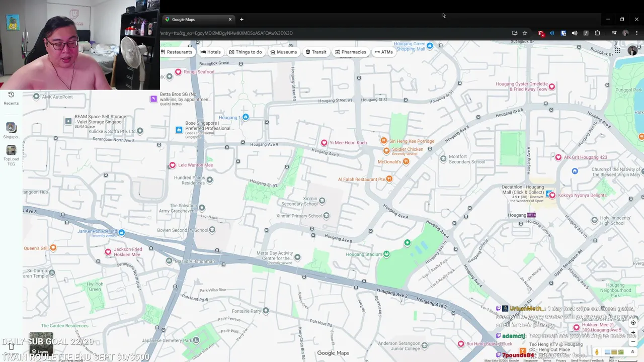644x362 pixels.
Task: Click the red extension icon with badge 4
Action: [541, 33]
